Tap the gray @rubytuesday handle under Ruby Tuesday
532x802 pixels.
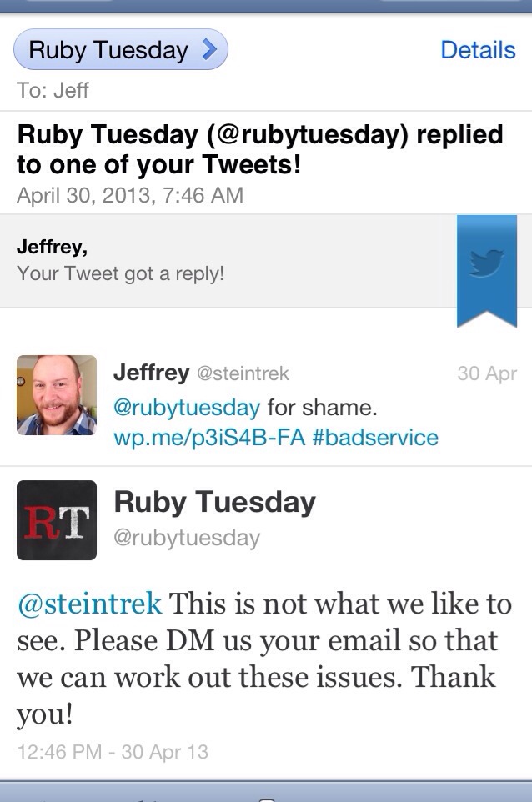(187, 538)
